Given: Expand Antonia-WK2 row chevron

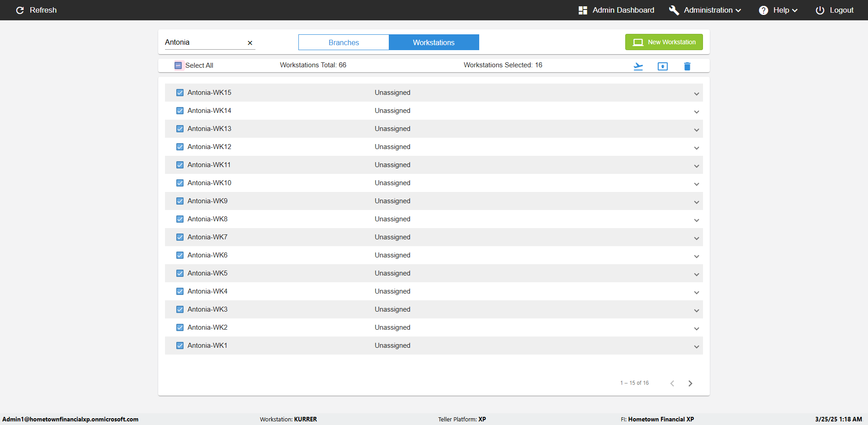Looking at the screenshot, I should 697,329.
